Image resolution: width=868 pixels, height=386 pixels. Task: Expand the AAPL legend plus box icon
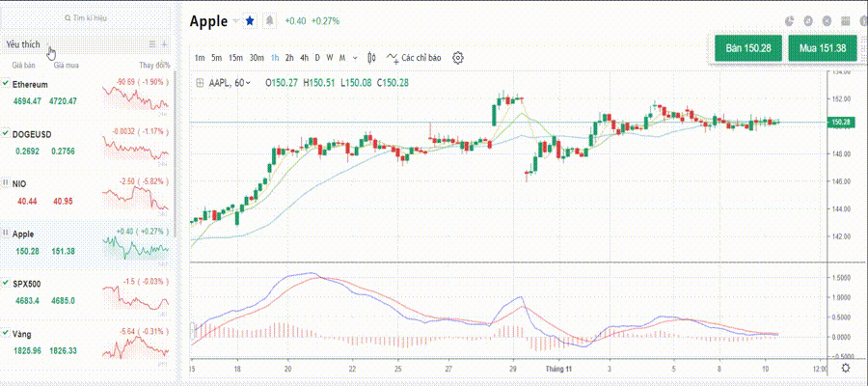tap(200, 83)
